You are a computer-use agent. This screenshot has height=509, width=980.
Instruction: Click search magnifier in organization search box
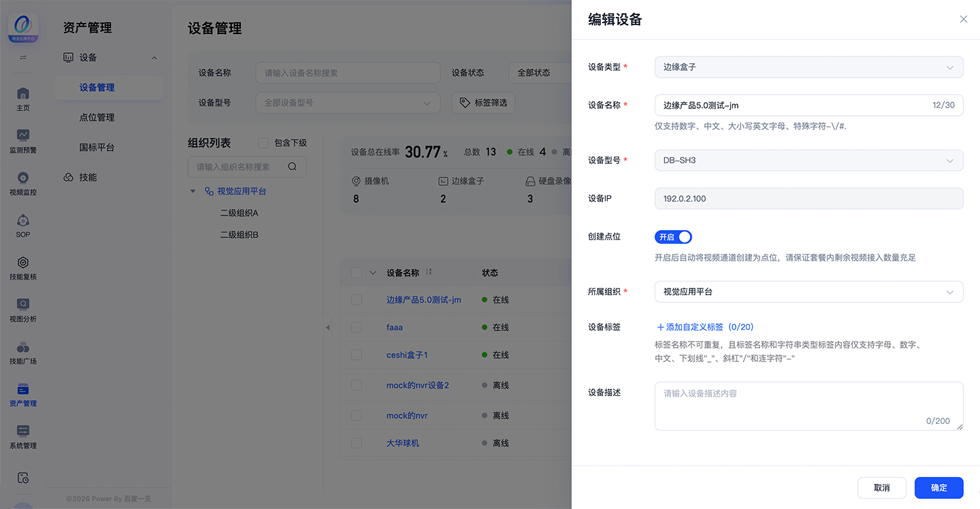[x=293, y=167]
